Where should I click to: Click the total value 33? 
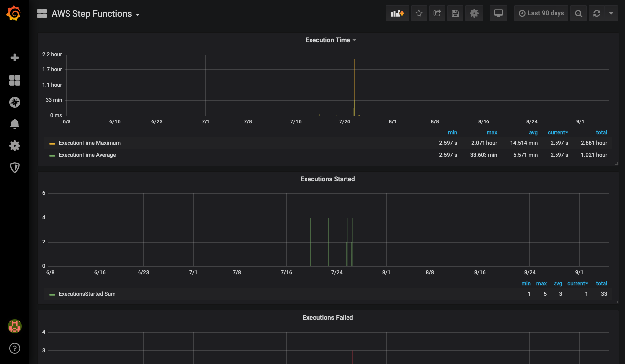click(x=604, y=294)
